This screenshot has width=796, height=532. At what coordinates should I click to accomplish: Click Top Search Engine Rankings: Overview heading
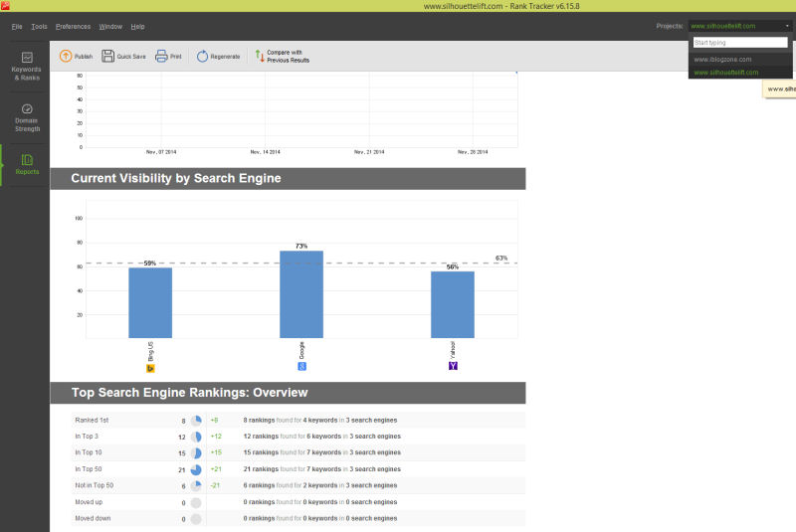189,393
